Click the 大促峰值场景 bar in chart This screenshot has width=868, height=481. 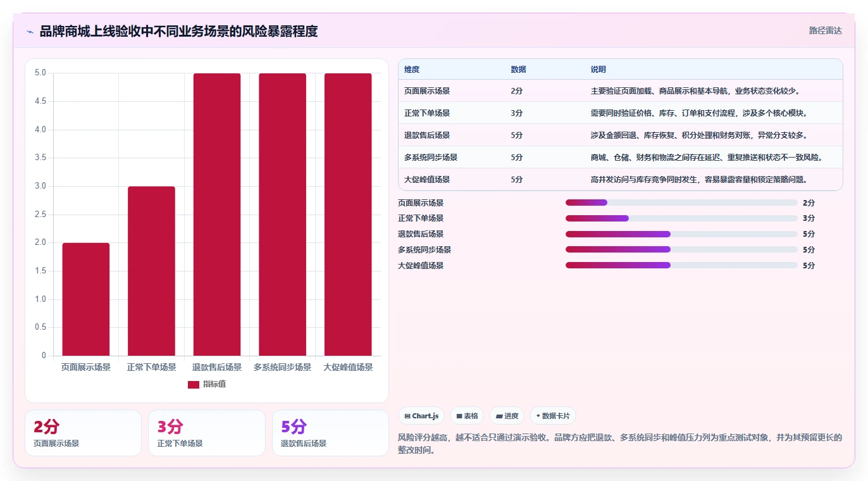pos(348,215)
